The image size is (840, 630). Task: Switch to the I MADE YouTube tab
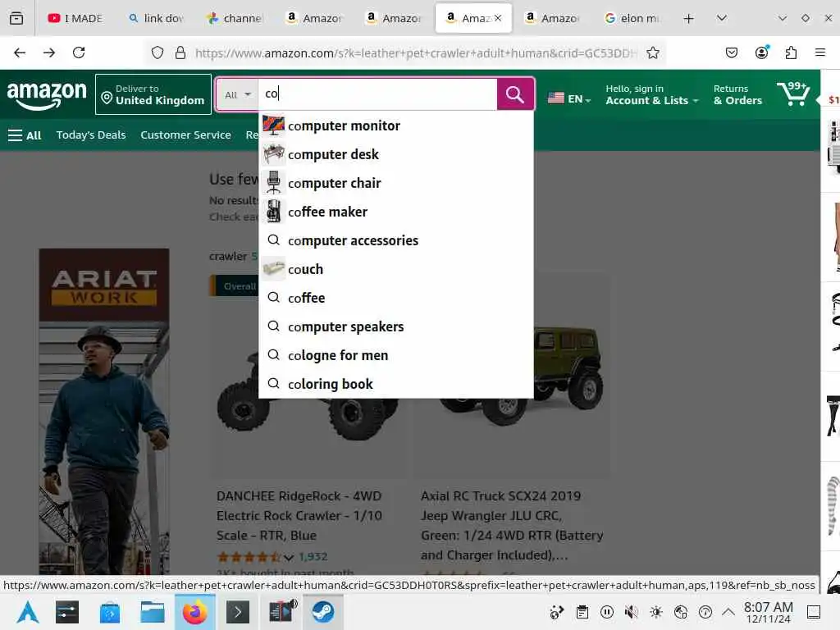[75, 18]
